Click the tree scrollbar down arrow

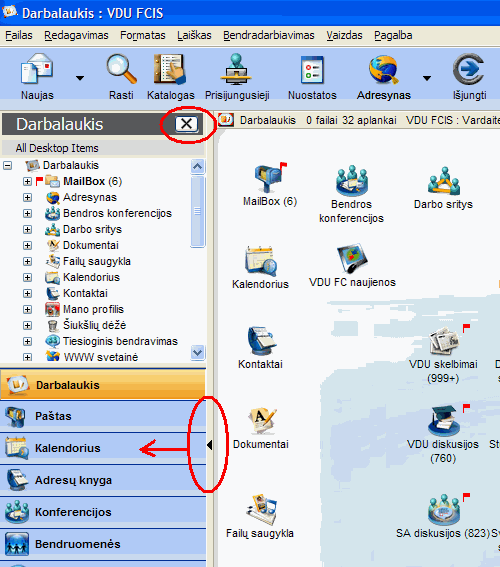point(198,352)
